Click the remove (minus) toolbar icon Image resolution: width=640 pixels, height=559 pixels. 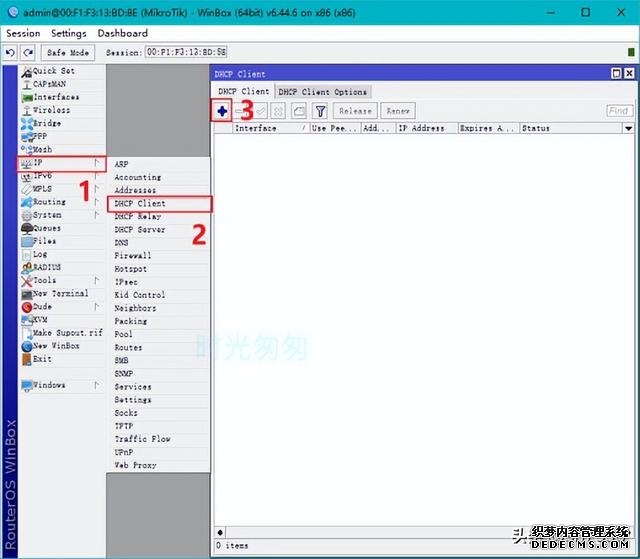pos(240,111)
